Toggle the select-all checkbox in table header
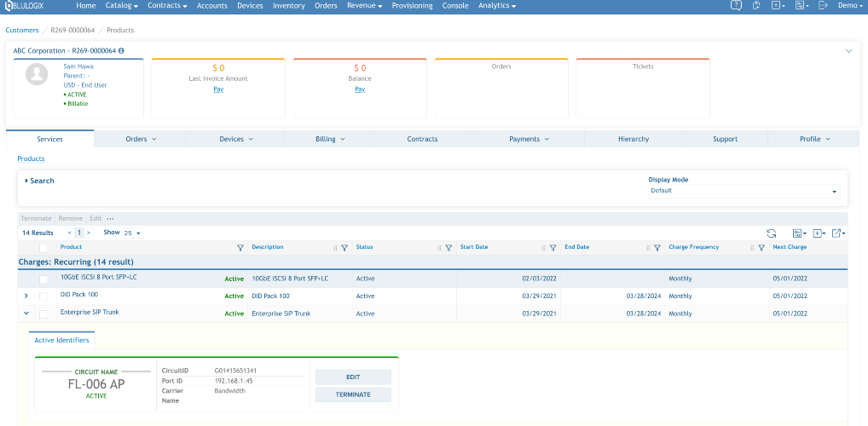This screenshot has width=868, height=426. (43, 248)
